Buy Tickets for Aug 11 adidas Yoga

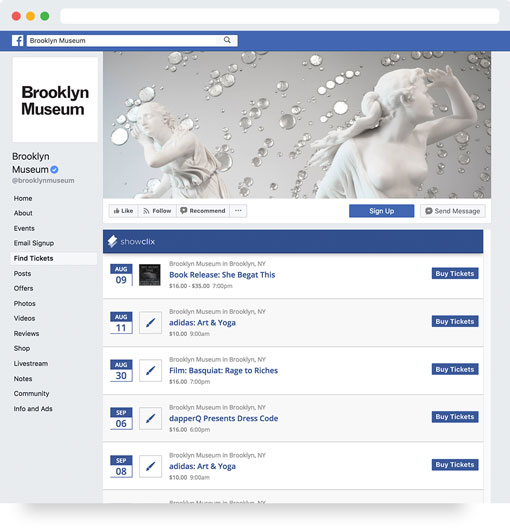455,321
